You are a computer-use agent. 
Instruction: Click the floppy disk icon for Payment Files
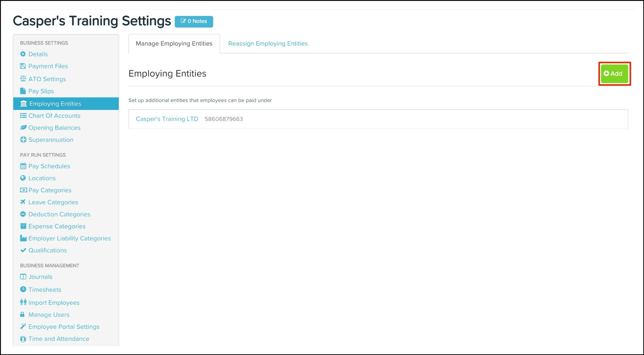[x=23, y=66]
